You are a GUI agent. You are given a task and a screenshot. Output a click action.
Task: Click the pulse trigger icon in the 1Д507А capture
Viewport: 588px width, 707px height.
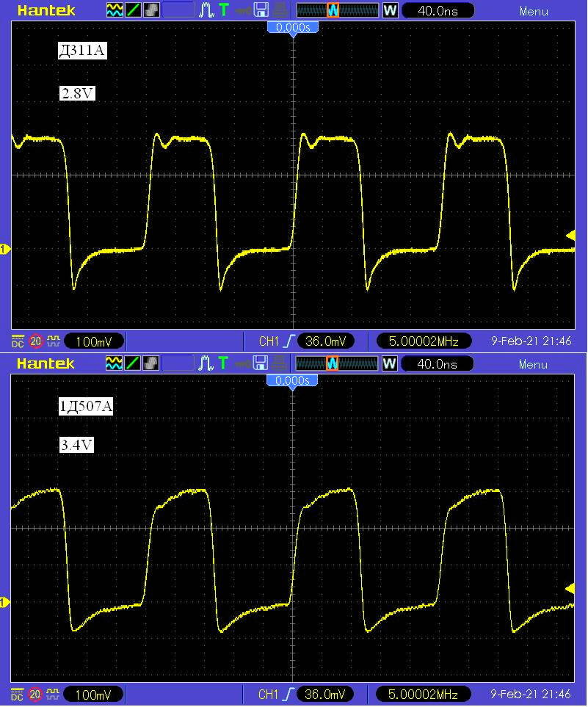coord(206,363)
